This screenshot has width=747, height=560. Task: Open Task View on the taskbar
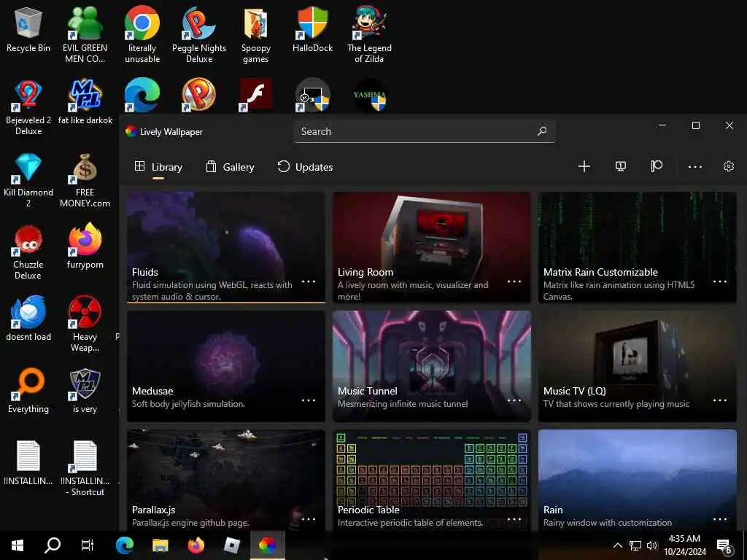coord(88,545)
